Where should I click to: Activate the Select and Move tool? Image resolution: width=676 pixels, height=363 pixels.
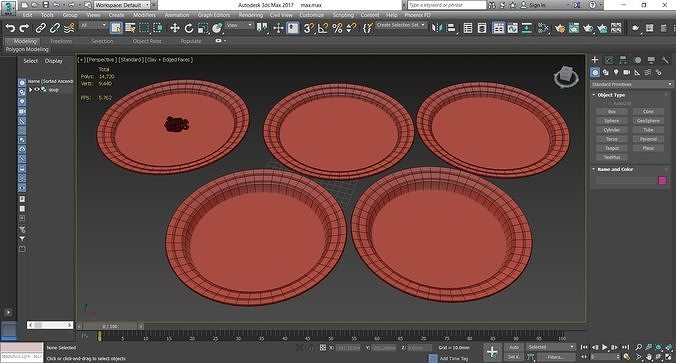(175, 28)
